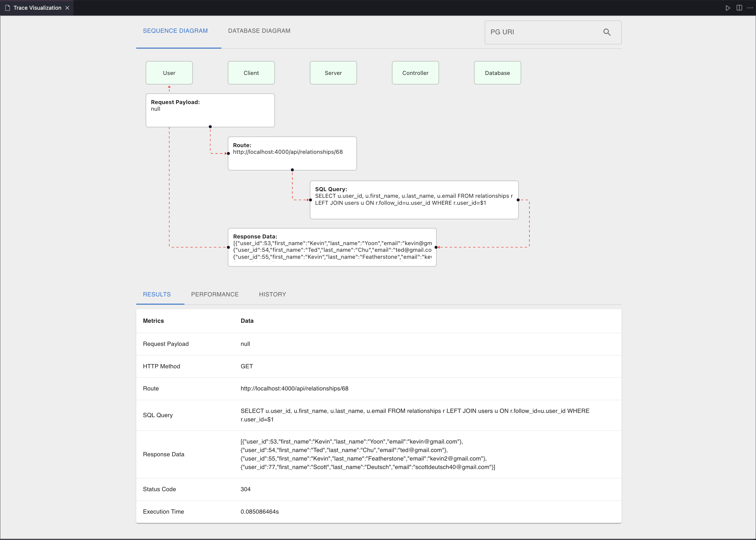
Task: Click the search magnifier icon
Action: [x=607, y=32]
